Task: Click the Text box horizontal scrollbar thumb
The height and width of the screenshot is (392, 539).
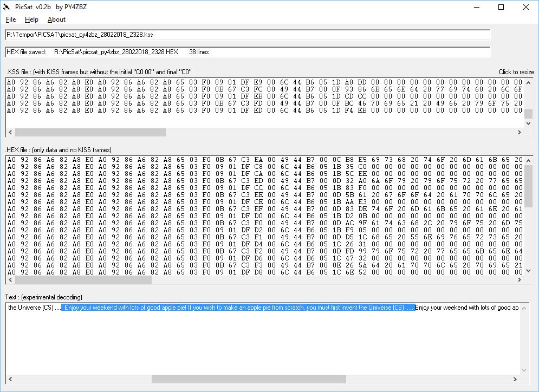Action: [249, 380]
